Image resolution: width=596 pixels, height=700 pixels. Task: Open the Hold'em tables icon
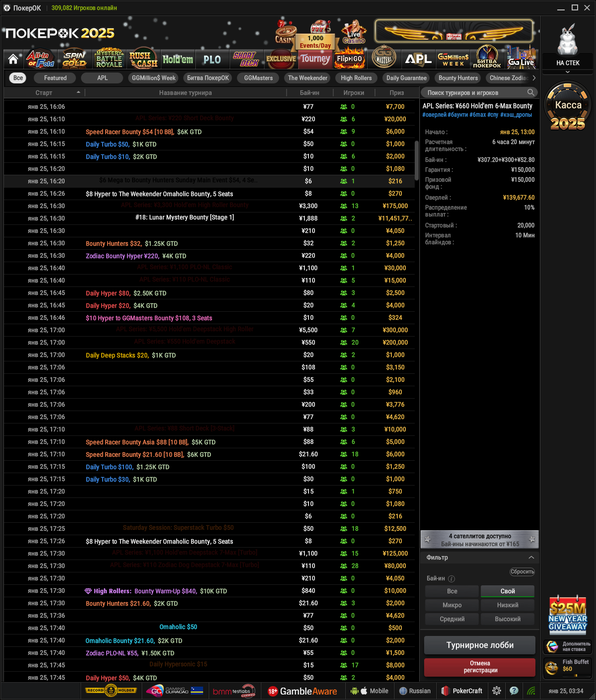pyautogui.click(x=178, y=59)
